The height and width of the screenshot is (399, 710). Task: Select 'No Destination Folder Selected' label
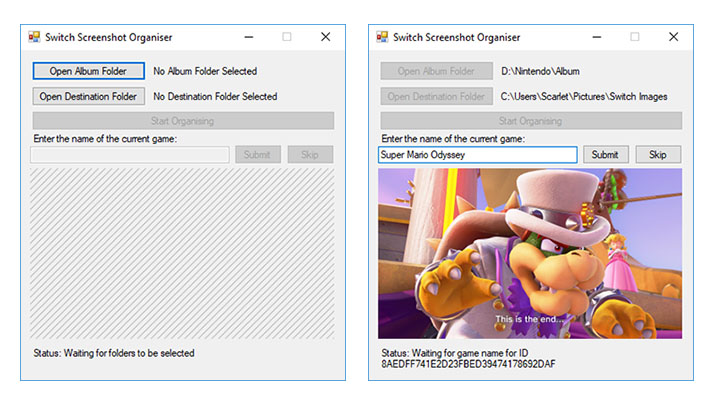coord(215,96)
